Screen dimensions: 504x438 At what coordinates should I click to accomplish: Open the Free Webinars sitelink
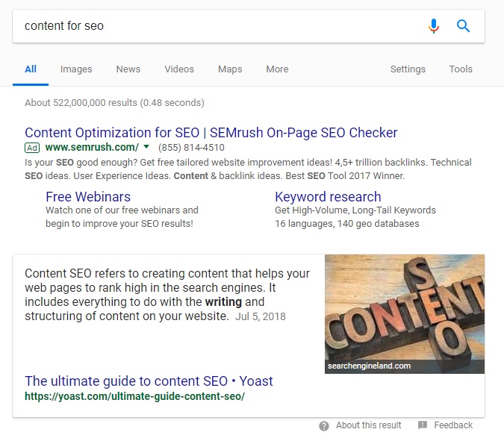pyautogui.click(x=88, y=196)
